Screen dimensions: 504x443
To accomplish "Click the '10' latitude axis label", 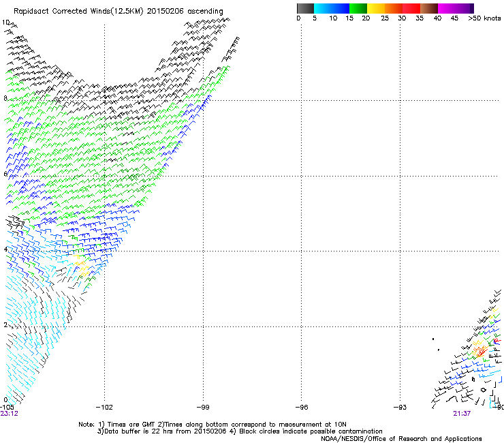I will click(5, 22).
